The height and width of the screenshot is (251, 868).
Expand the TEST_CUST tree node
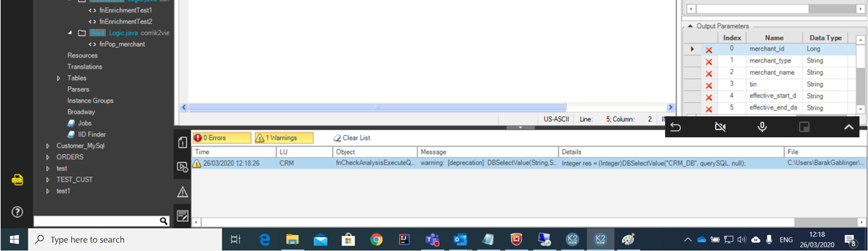tap(48, 179)
